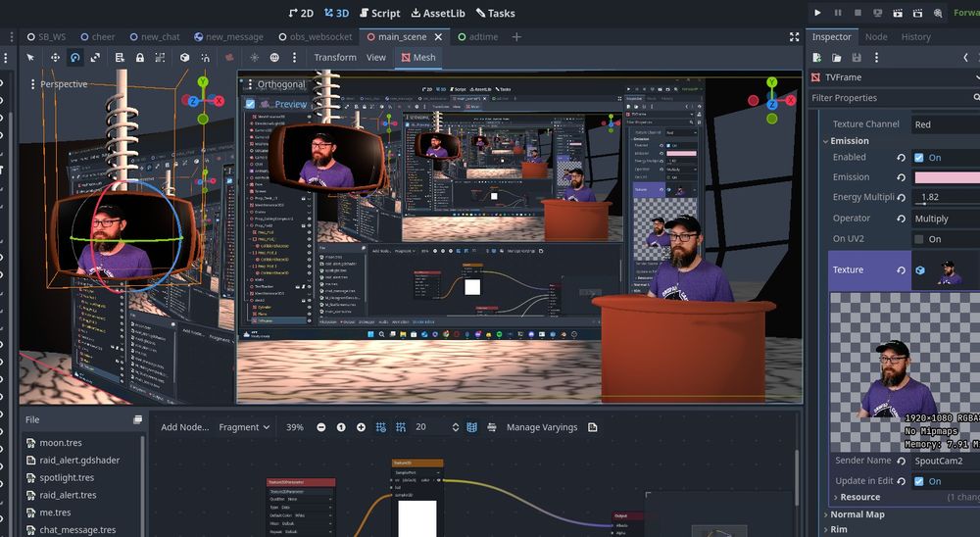Stop the running project
This screenshot has width=980, height=537.
click(858, 13)
